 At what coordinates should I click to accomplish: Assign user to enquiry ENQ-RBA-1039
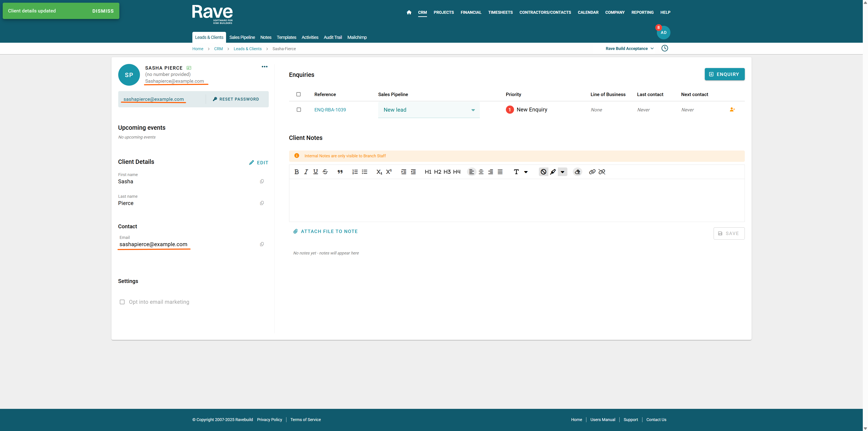coord(732,110)
